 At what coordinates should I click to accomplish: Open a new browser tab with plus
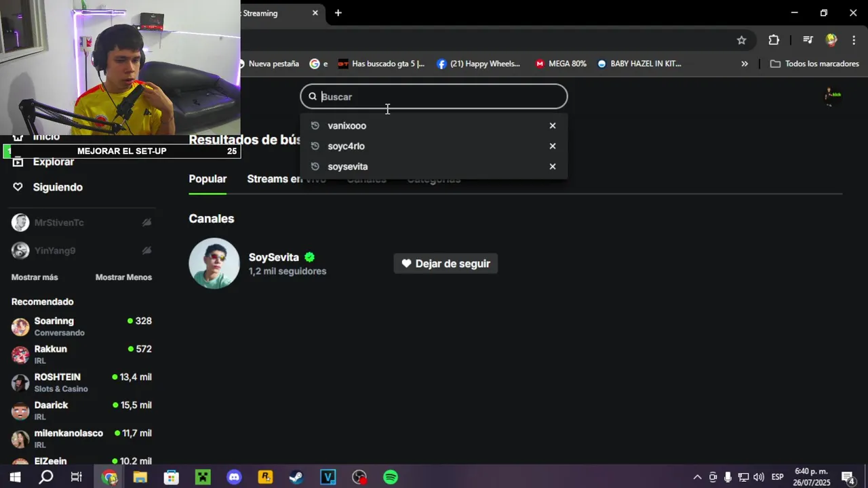pyautogui.click(x=338, y=13)
